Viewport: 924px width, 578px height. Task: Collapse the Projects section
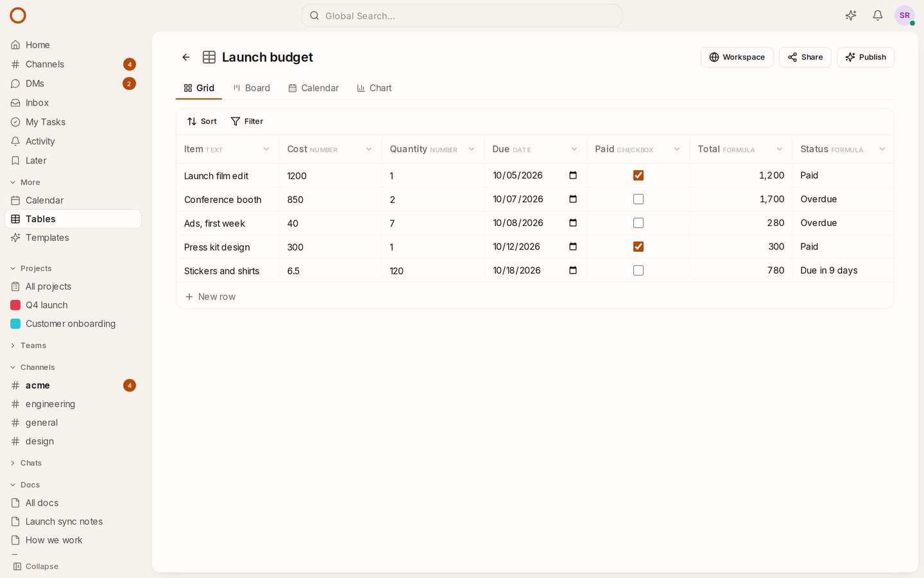[30, 268]
